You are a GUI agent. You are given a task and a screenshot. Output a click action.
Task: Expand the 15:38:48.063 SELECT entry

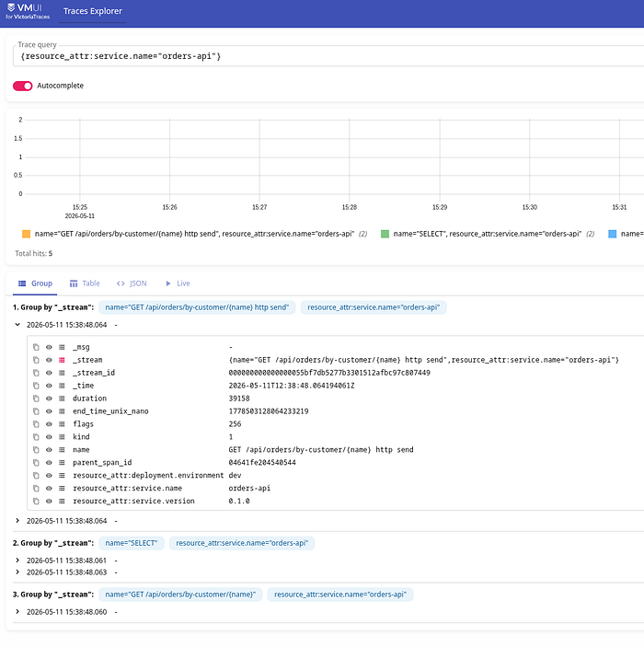coord(17,572)
